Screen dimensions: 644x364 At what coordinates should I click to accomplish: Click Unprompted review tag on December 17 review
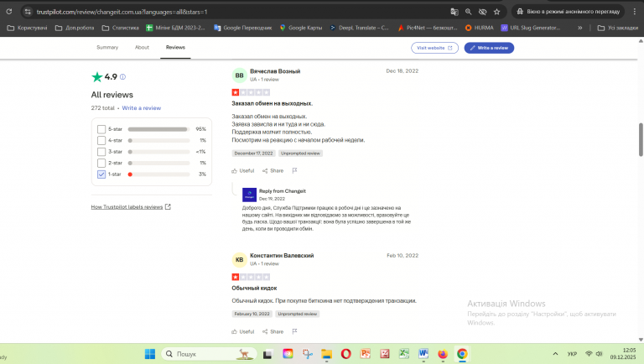(x=300, y=153)
